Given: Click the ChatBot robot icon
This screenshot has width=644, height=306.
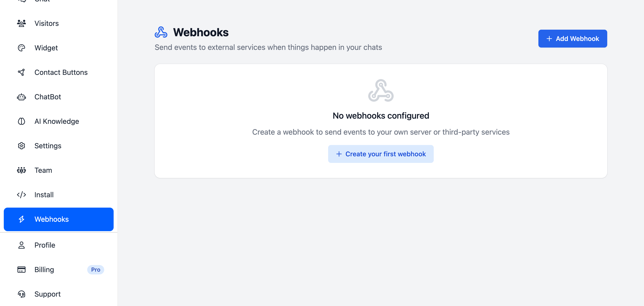Looking at the screenshot, I should 21,97.
